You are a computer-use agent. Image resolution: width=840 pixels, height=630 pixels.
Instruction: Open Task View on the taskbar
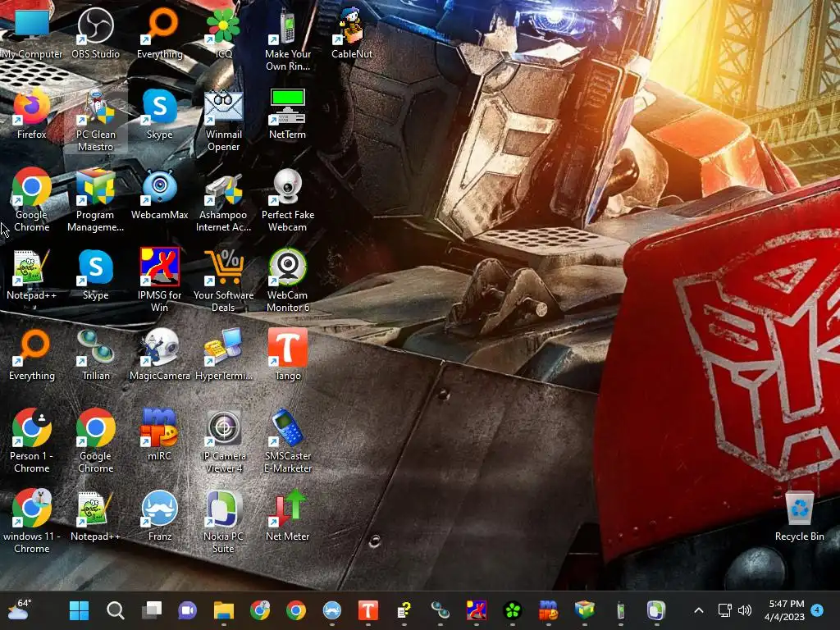pyautogui.click(x=152, y=610)
